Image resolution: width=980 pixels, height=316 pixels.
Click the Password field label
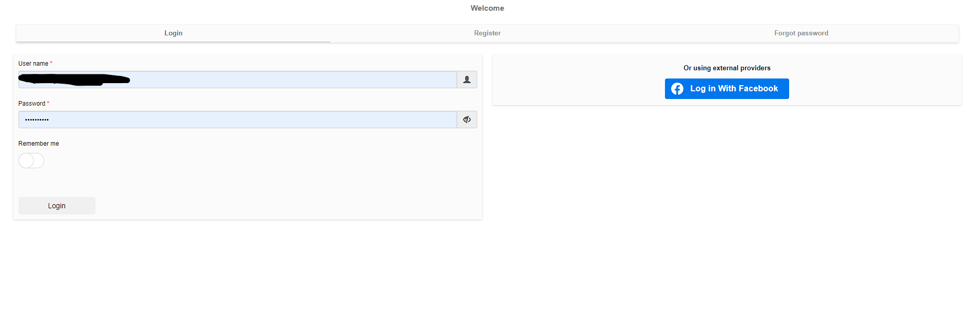[x=32, y=104]
